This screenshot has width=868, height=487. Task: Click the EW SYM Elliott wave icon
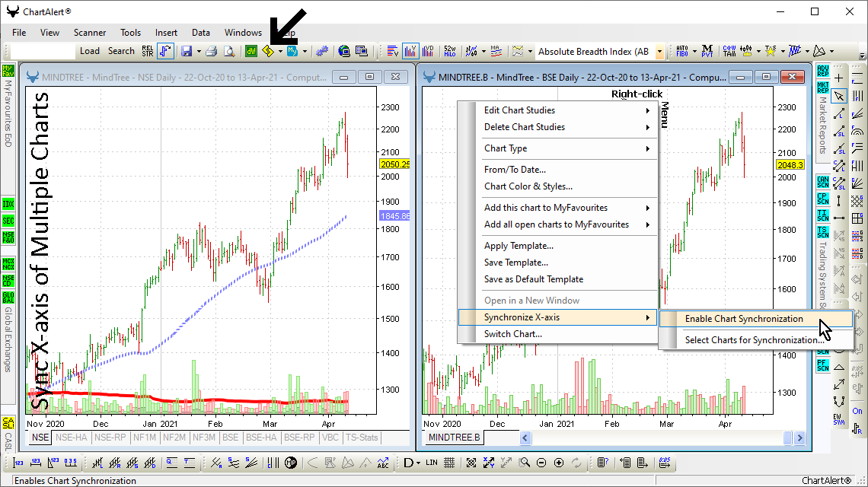[839, 419]
